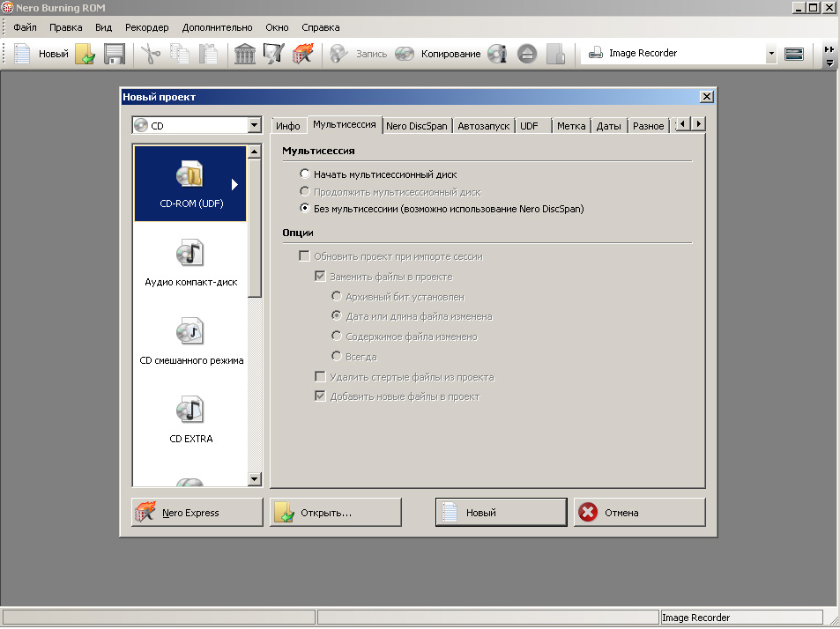Screen dimensions: 840x629
Task: Open the Nero StartSmart building icon
Action: pyautogui.click(x=245, y=54)
